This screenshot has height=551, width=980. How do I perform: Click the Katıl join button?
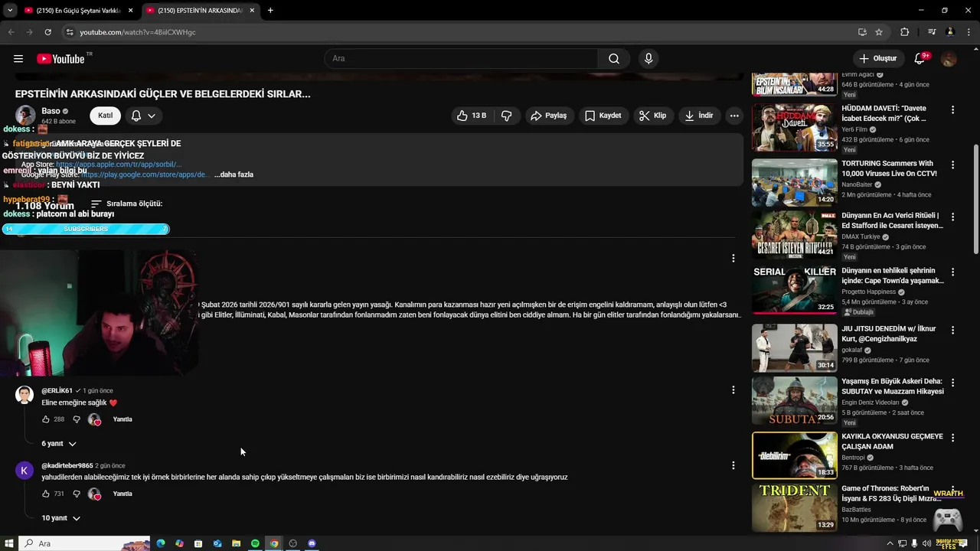(106, 116)
